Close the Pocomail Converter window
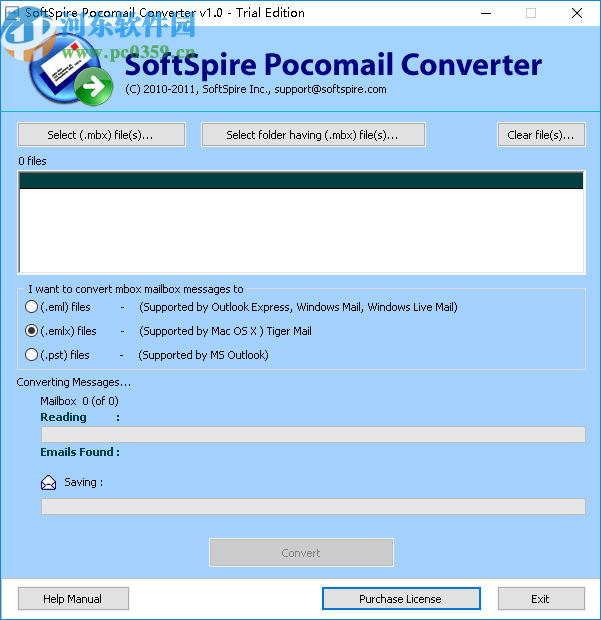Image resolution: width=601 pixels, height=620 pixels. pyautogui.click(x=577, y=13)
